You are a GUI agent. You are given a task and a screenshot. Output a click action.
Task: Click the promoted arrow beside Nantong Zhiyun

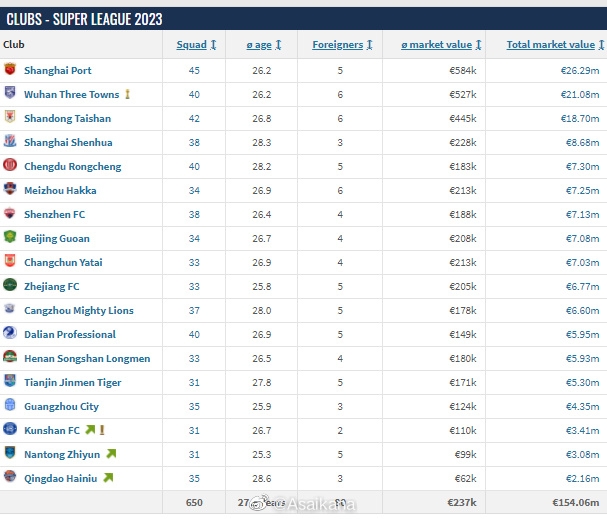pos(111,454)
